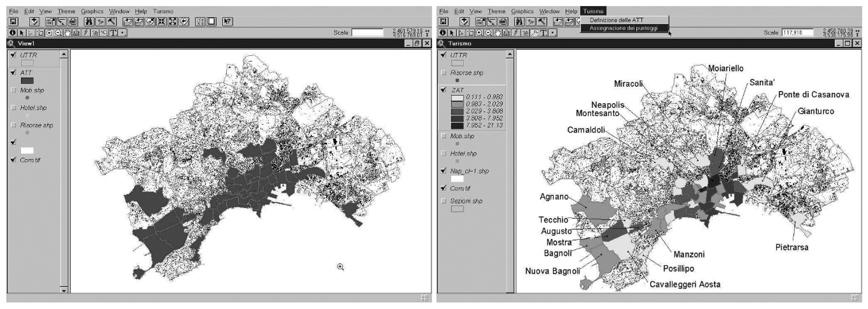Select the Pan hand tool in View1 window
The width and height of the screenshot is (868, 309).
coord(67,33)
